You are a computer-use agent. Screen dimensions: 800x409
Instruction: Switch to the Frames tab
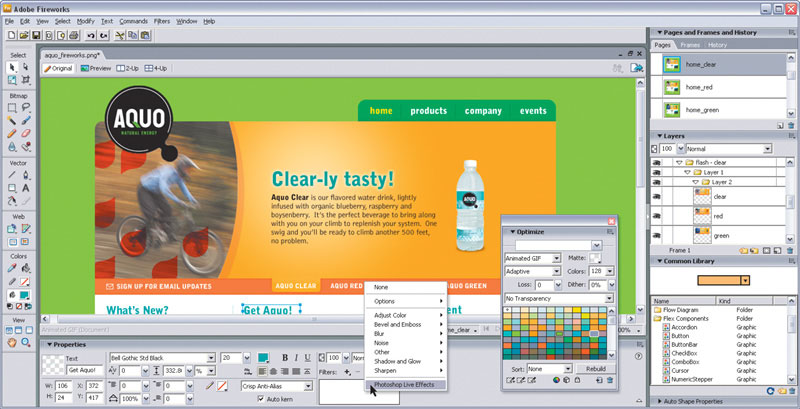click(690, 45)
